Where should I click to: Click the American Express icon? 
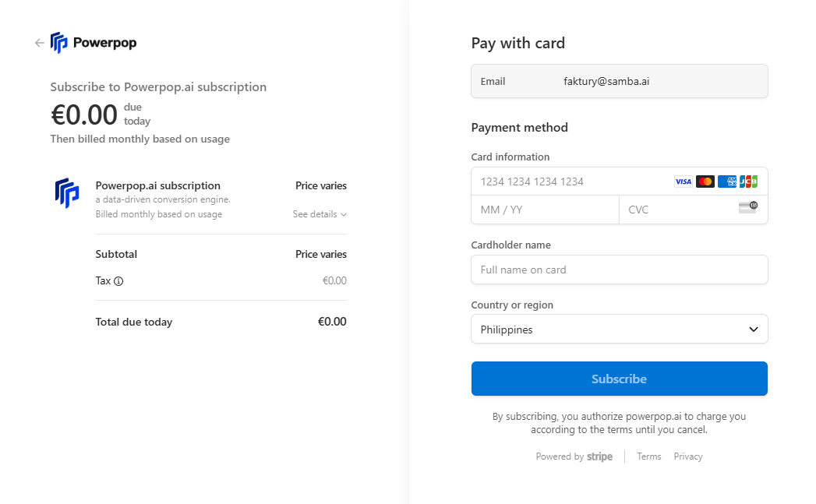coord(726,182)
